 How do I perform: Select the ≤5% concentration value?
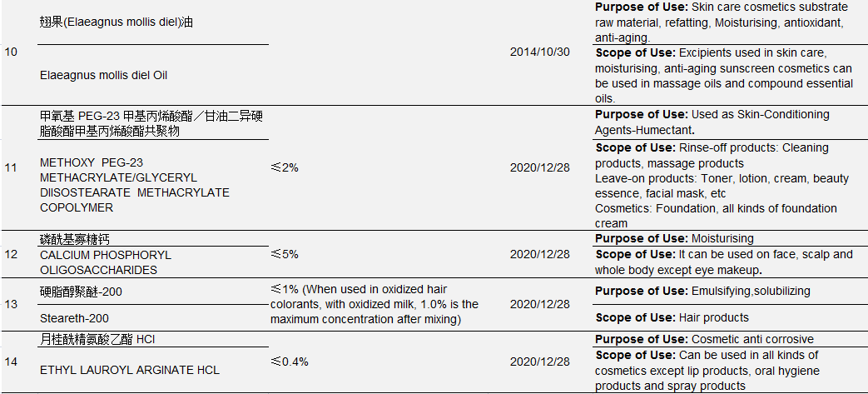pos(285,254)
